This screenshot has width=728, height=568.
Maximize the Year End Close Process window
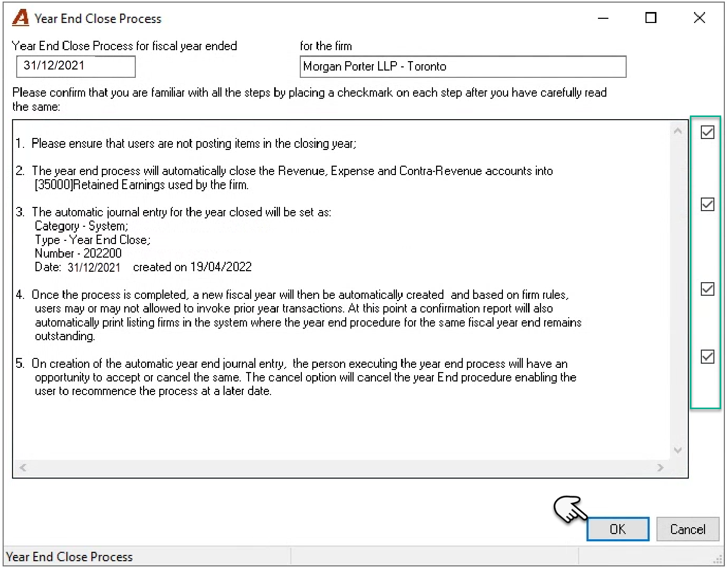click(x=651, y=18)
